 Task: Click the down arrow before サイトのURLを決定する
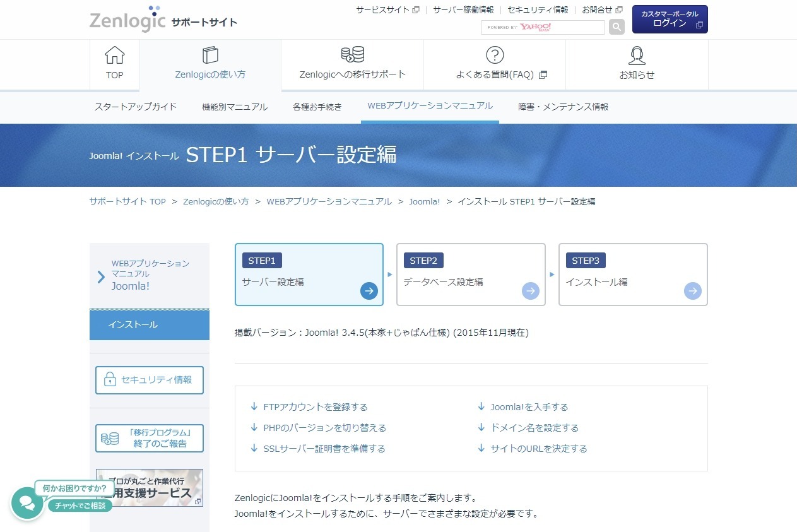[x=481, y=448]
